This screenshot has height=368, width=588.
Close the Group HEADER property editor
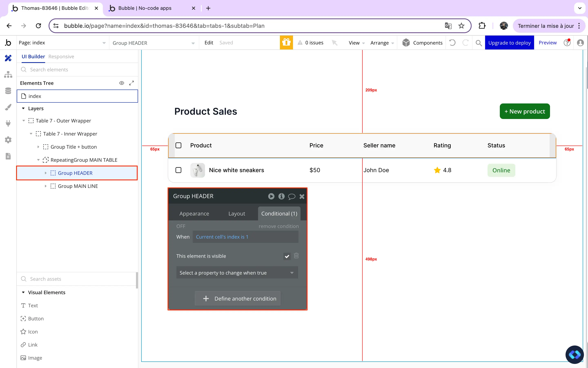click(302, 196)
